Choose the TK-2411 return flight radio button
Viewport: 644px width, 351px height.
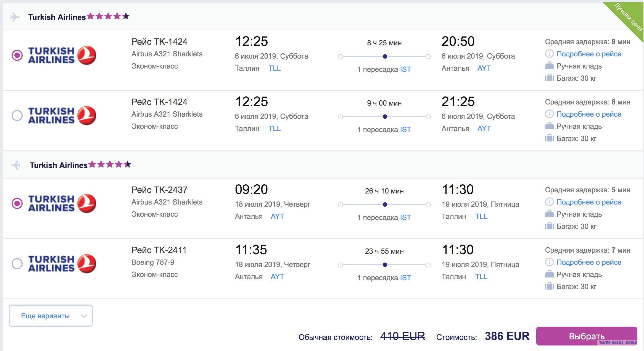pyautogui.click(x=17, y=264)
